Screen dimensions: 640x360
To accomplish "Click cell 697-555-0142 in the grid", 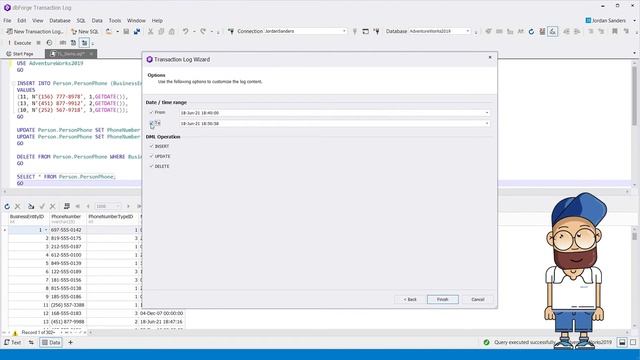I will tap(68, 230).
